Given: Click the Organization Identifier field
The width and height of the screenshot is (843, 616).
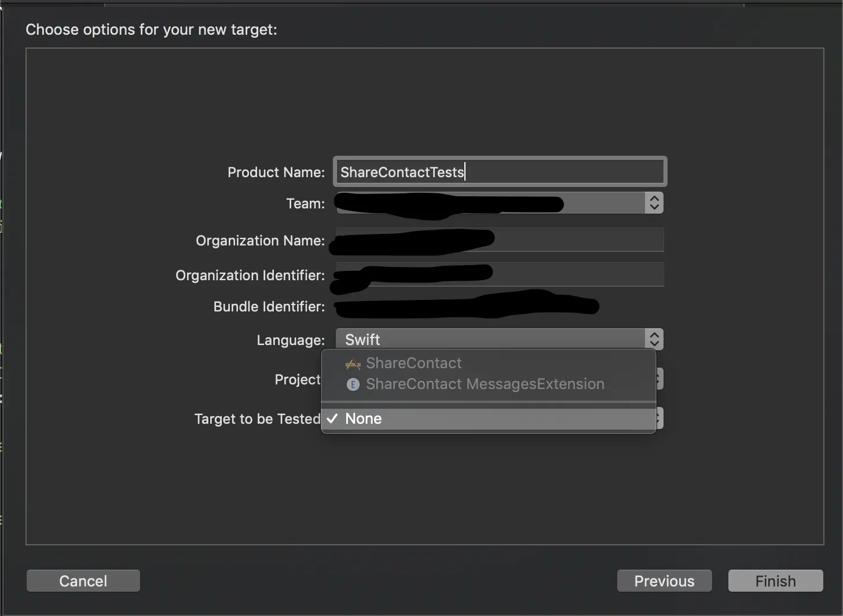Looking at the screenshot, I should coord(500,274).
